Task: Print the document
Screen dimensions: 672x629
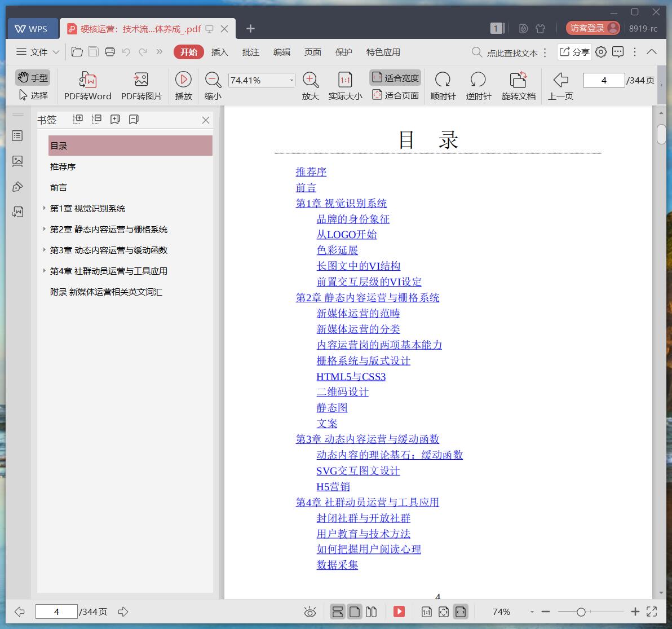Action: [110, 52]
